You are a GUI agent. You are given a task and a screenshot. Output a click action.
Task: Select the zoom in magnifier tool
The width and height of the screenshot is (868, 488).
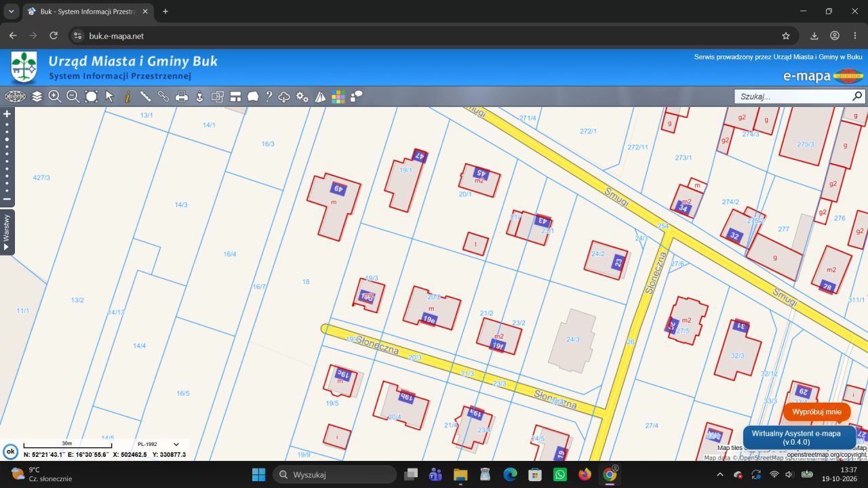click(x=55, y=96)
